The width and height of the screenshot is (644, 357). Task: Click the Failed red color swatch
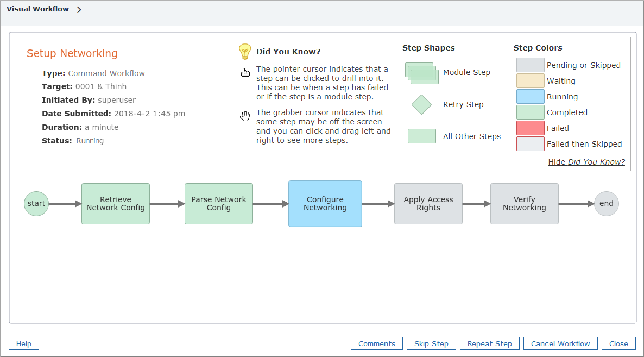pos(530,128)
